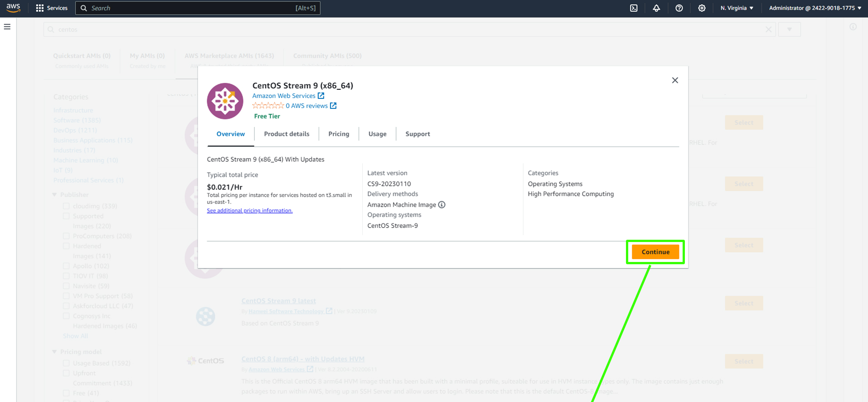
Task: Click the magnifier icon in AMI search
Action: pos(51,29)
